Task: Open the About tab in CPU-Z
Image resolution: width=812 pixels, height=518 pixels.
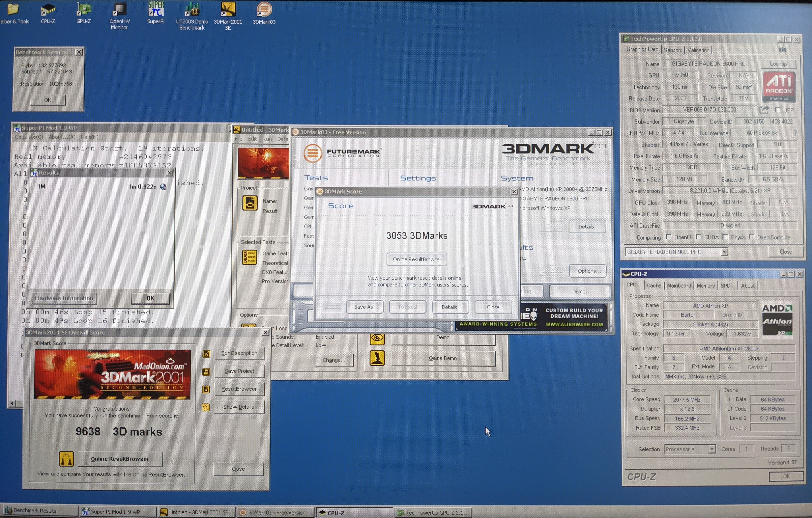Action: click(748, 285)
